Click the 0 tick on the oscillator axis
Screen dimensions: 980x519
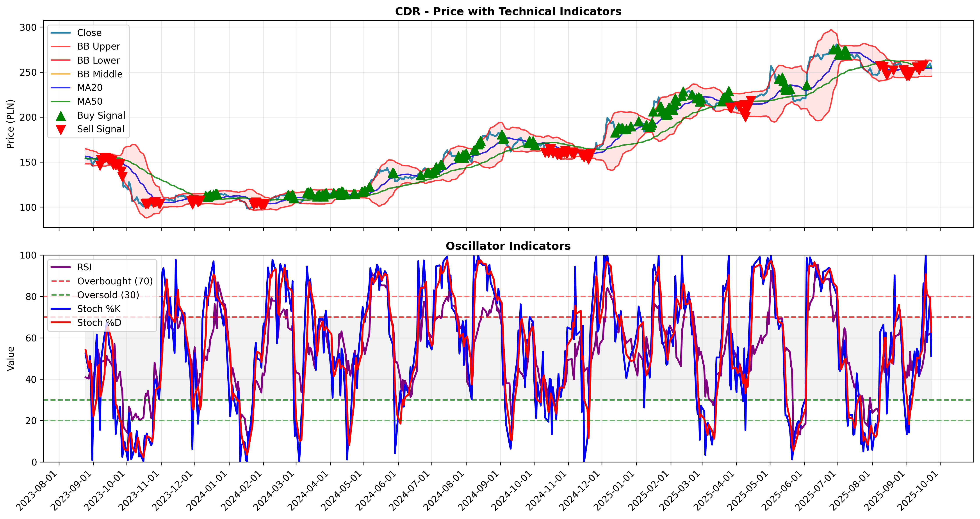click(34, 462)
